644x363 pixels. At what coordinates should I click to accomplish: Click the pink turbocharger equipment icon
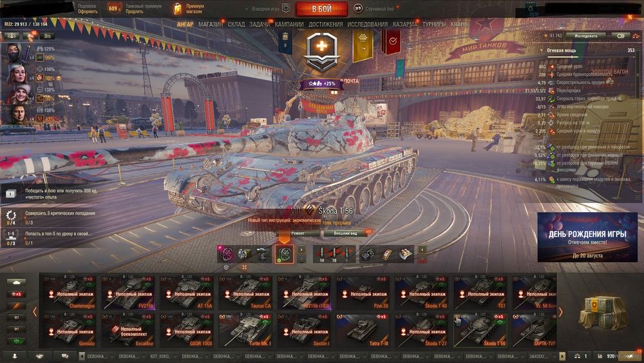click(x=226, y=254)
